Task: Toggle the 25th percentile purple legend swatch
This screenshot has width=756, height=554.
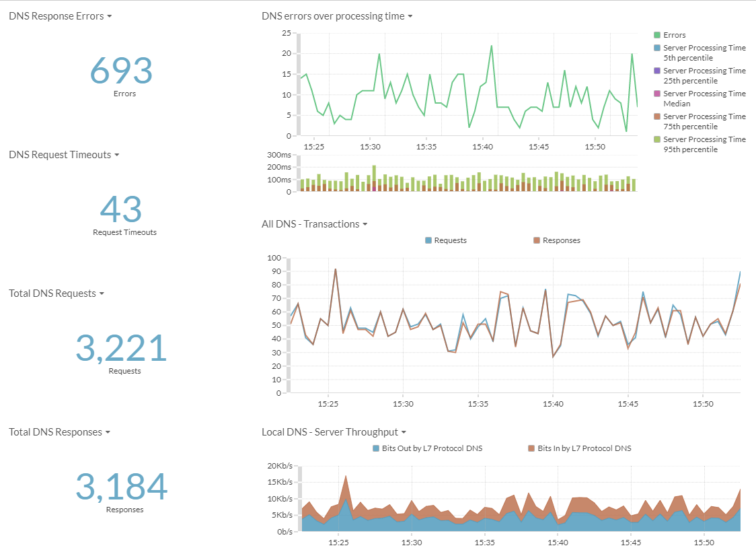Action: point(656,71)
